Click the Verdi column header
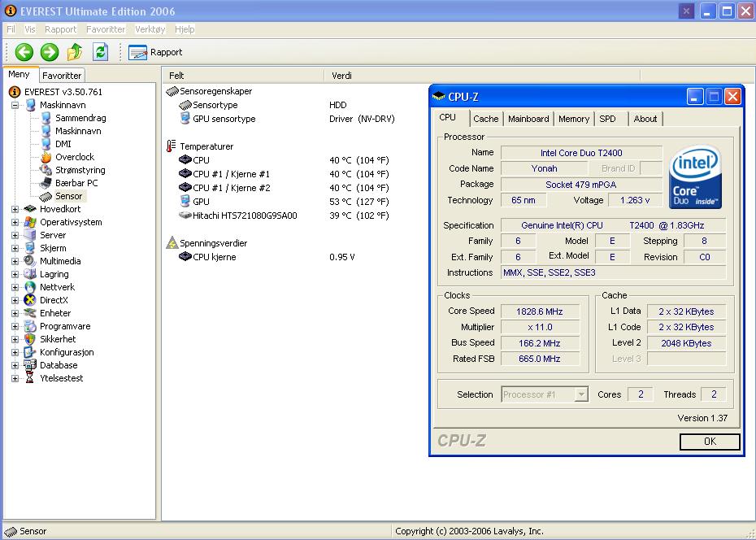The width and height of the screenshot is (756, 540). point(482,76)
